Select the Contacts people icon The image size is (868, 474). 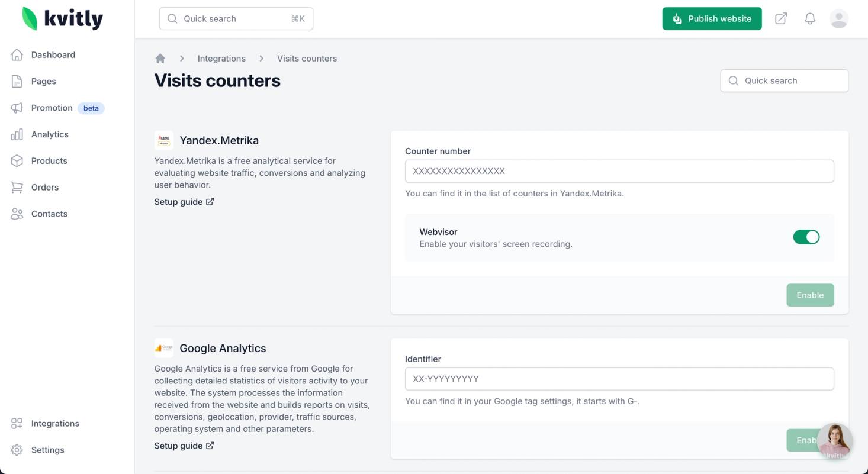(17, 214)
